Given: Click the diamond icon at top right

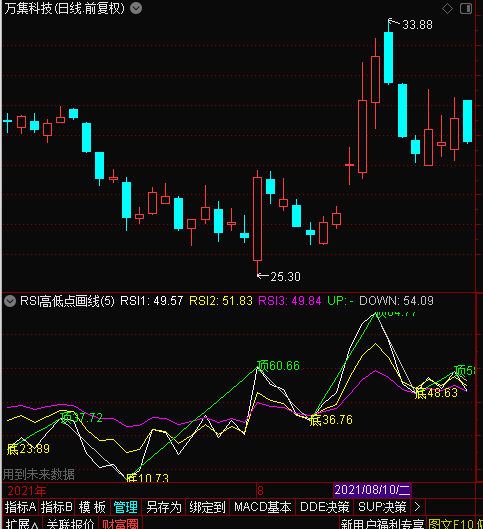Looking at the screenshot, I should (447, 9).
